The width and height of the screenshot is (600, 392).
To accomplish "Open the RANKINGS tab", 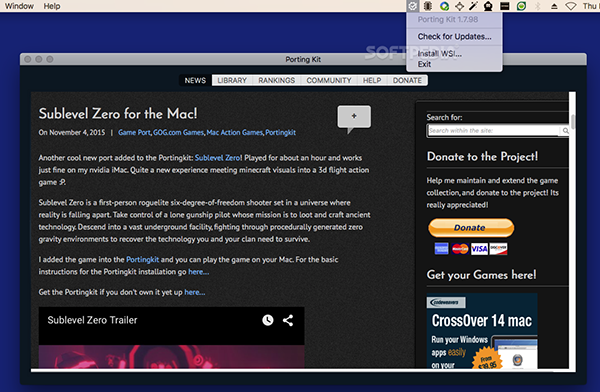I will [x=277, y=80].
